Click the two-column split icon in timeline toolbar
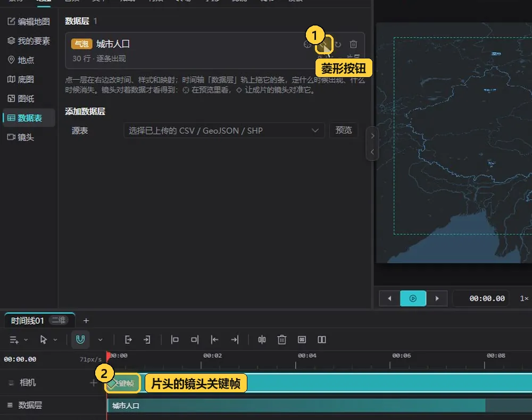 click(x=322, y=340)
